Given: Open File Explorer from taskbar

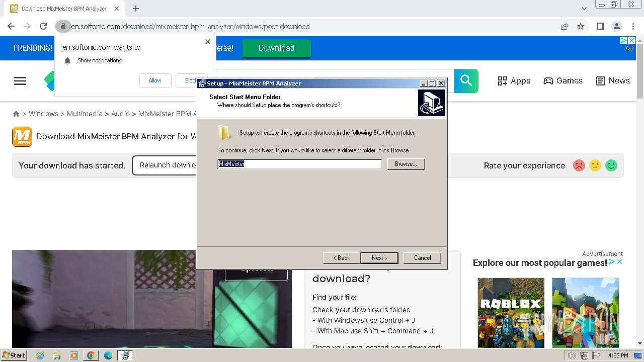Looking at the screenshot, I should (57, 355).
